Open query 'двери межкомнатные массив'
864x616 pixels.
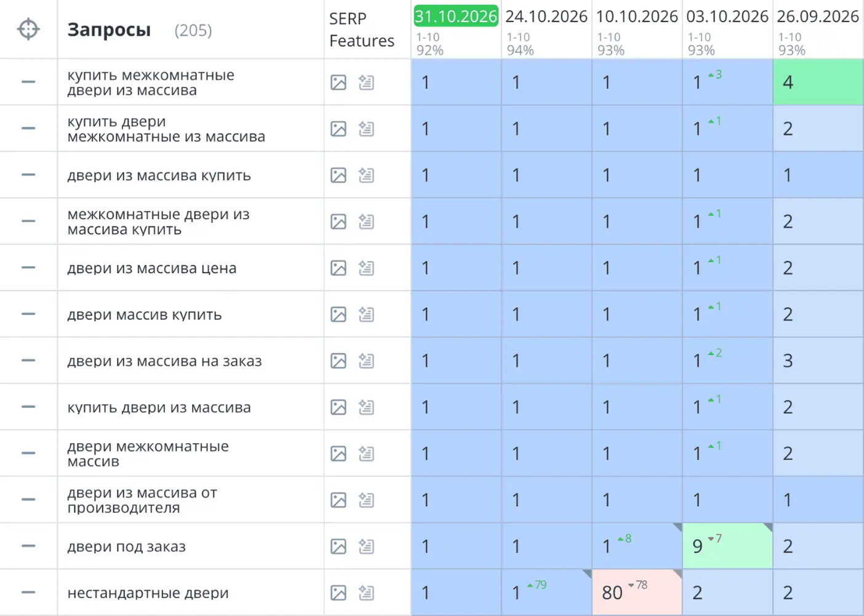click(148, 454)
